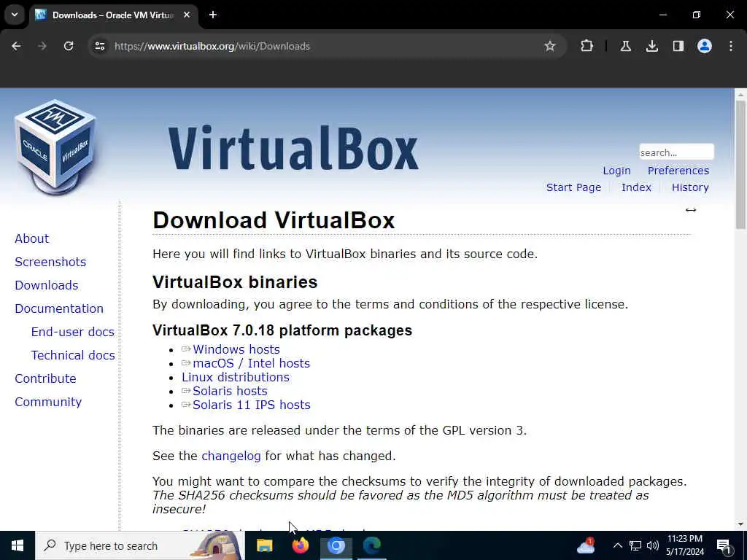Open Documentation in the sidebar
The image size is (747, 560).
[59, 308]
